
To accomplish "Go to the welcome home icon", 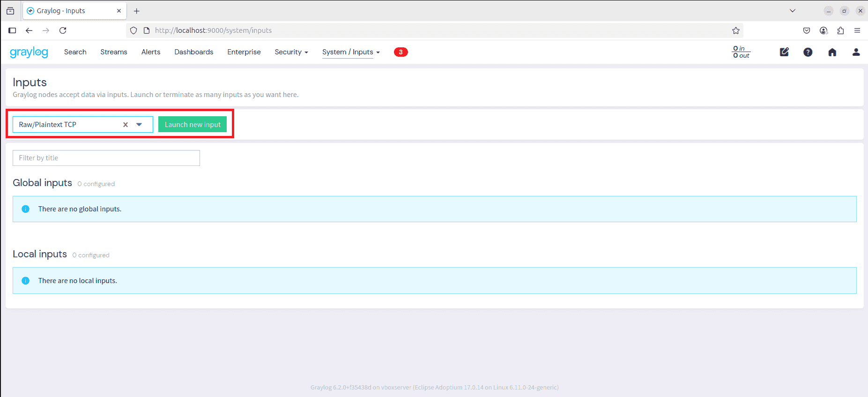I will point(832,52).
